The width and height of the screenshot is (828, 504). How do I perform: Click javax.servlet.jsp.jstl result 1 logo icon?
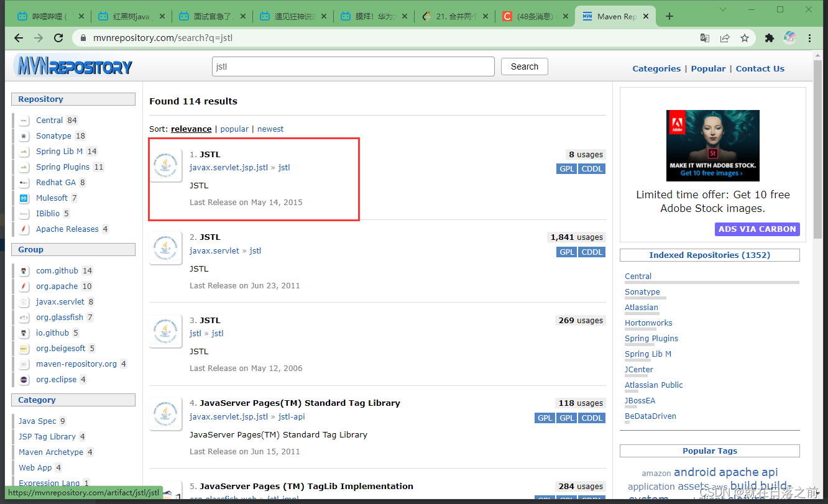pyautogui.click(x=165, y=165)
